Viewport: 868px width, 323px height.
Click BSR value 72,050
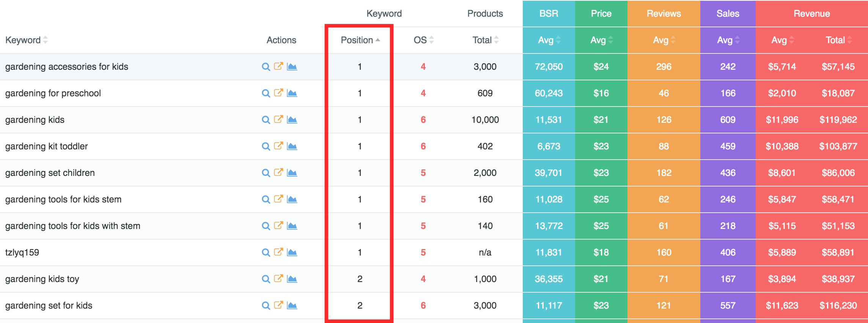pyautogui.click(x=549, y=67)
